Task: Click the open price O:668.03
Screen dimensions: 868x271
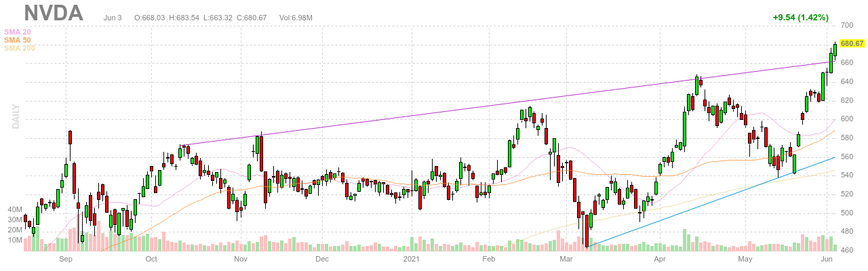Action: pos(150,16)
